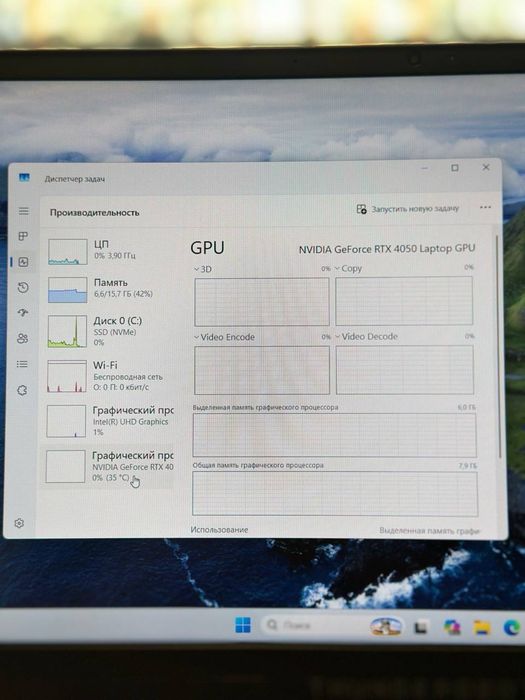
Task: Minimize the Task Manager window
Action: click(x=425, y=168)
